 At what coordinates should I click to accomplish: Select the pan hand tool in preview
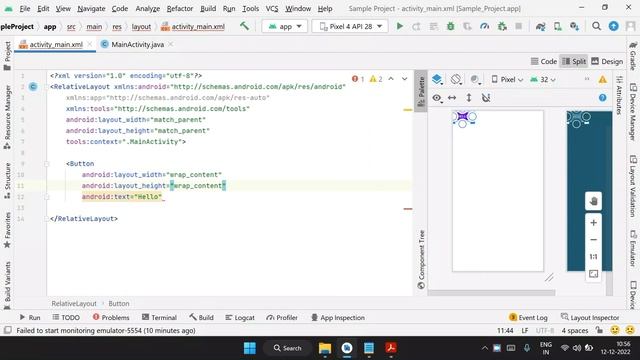tap(593, 201)
